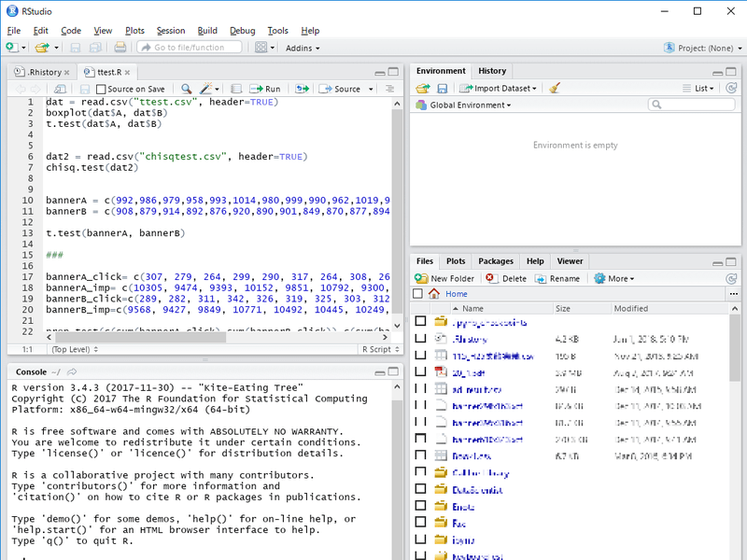Click the re-run previous code icon
Image resolution: width=747 pixels, height=560 pixels.
coord(302,89)
